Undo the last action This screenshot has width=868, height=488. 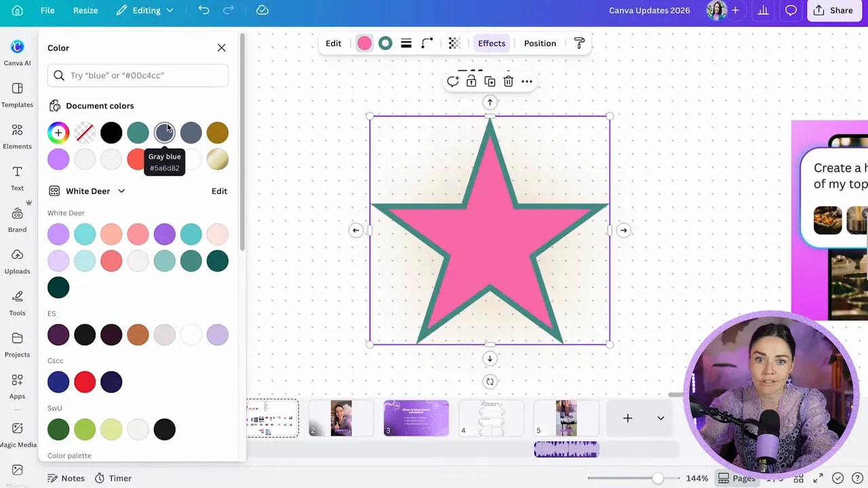(204, 10)
